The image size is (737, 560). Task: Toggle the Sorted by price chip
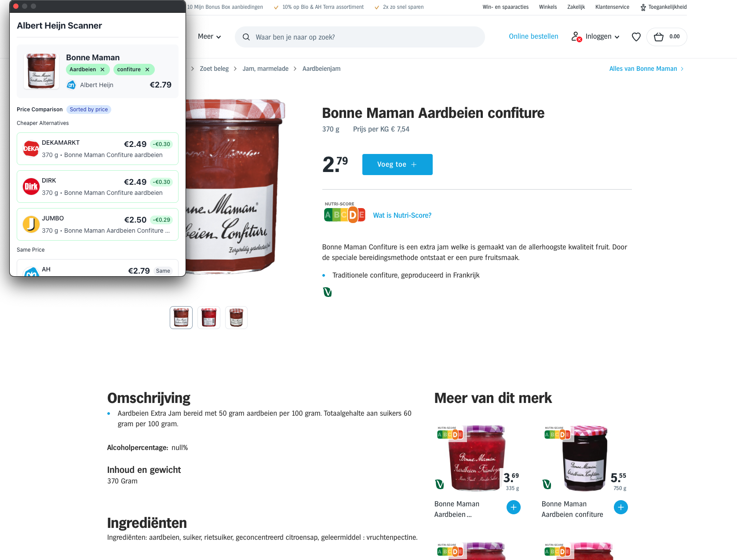(89, 110)
